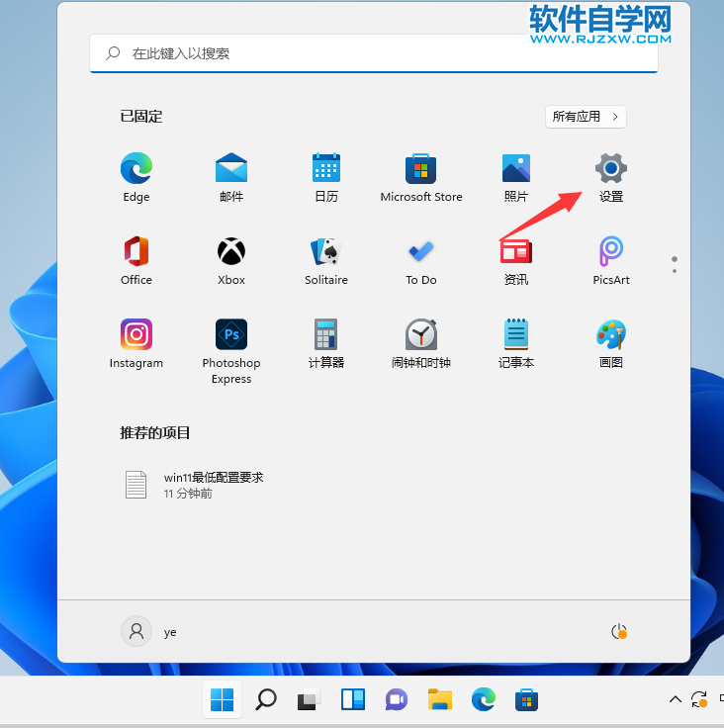Click the power button icon
Image resolution: width=724 pixels, height=728 pixels.
(x=619, y=631)
